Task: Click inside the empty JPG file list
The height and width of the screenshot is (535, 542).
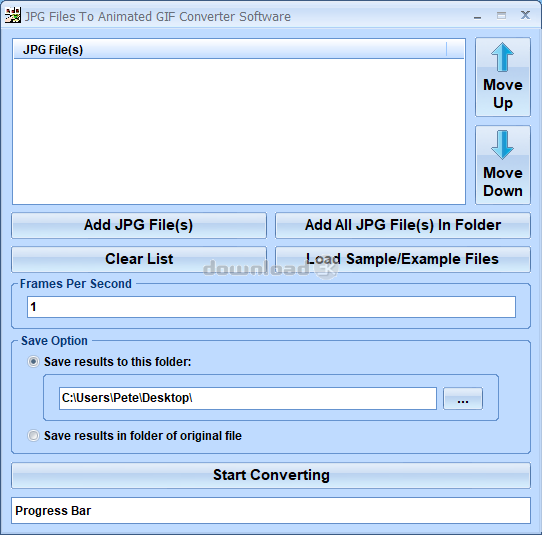Action: [239, 131]
